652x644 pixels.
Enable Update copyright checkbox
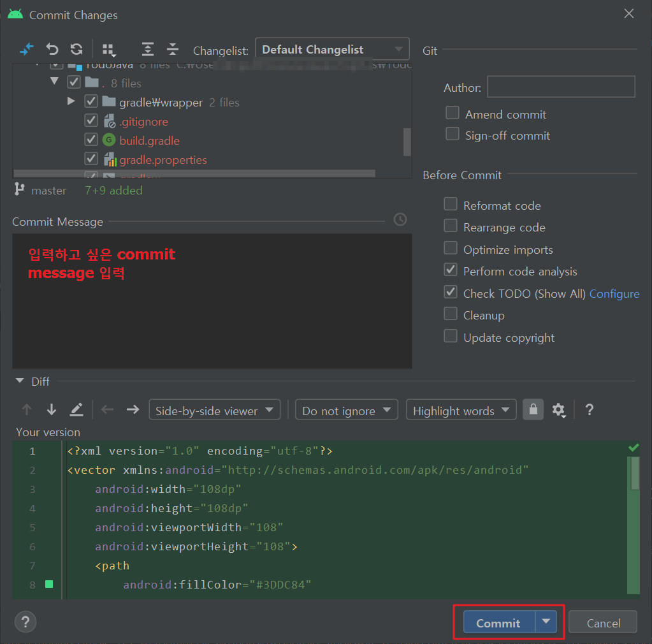point(451,336)
